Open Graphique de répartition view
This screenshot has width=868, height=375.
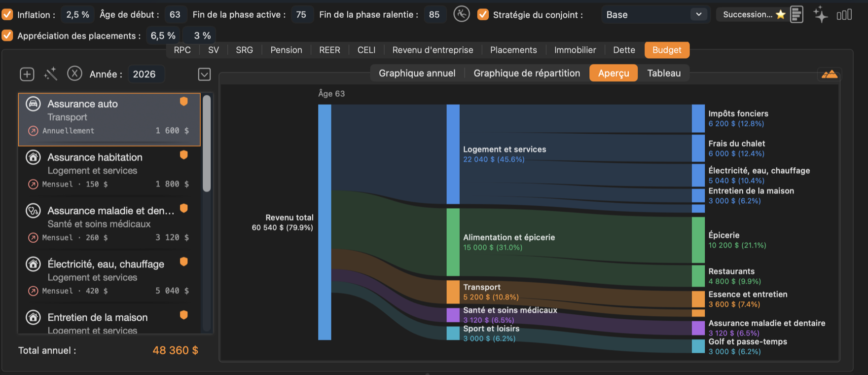point(527,73)
